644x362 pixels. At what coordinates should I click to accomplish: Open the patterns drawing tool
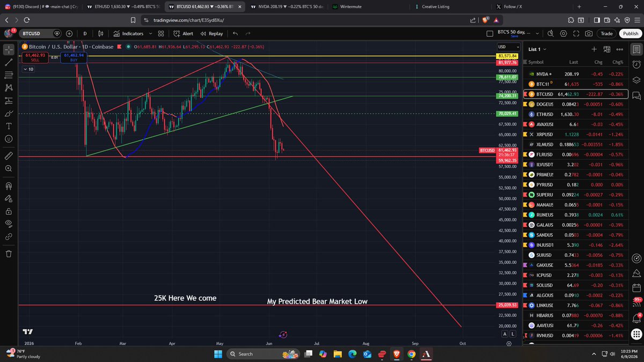[x=9, y=87]
